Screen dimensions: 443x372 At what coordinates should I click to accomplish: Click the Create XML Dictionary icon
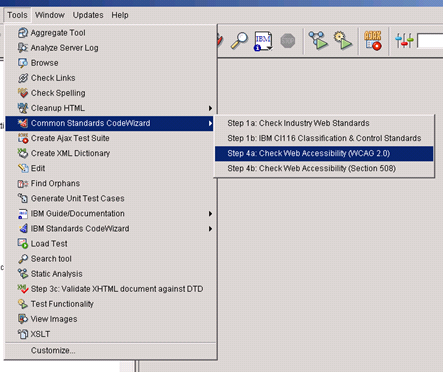point(23,153)
